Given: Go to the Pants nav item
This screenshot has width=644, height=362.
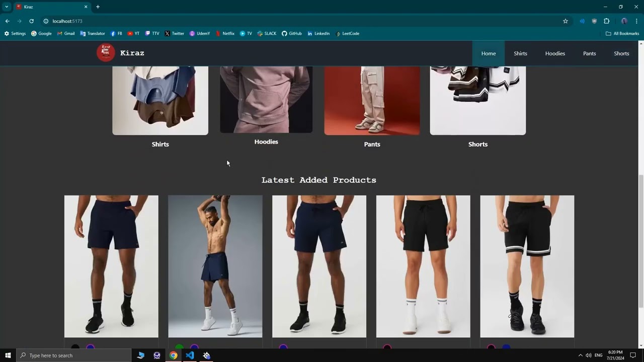Looking at the screenshot, I should (589, 53).
